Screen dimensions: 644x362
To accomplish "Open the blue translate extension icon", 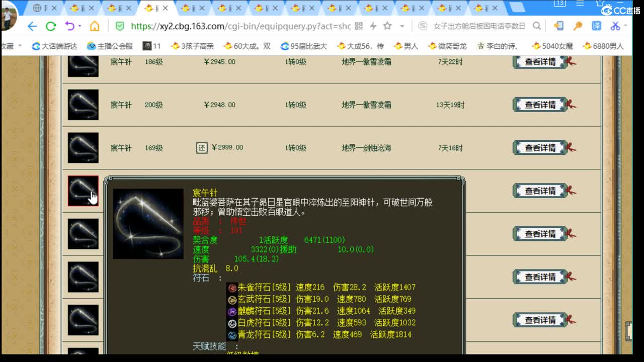I will 596,26.
